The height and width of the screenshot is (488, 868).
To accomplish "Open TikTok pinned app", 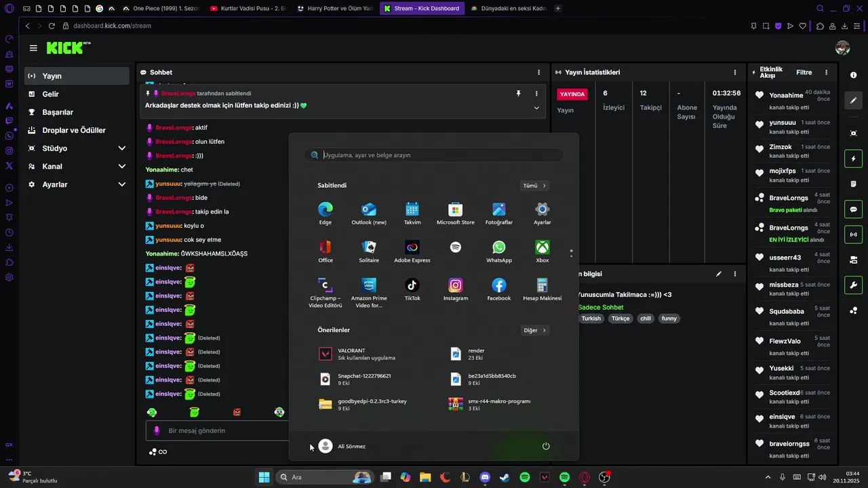I will pos(412,289).
